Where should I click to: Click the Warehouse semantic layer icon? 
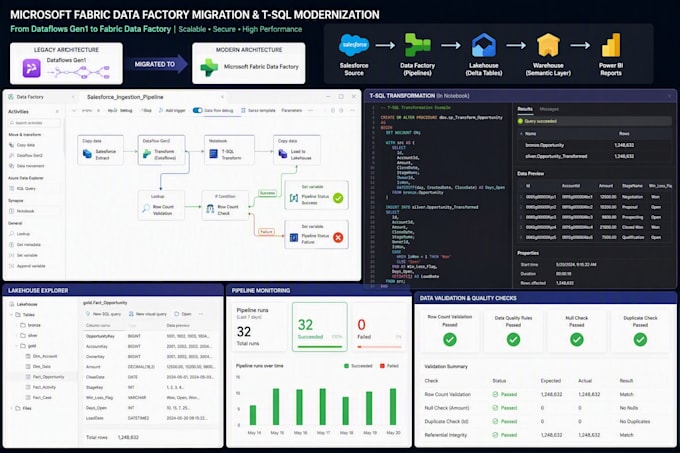point(548,45)
